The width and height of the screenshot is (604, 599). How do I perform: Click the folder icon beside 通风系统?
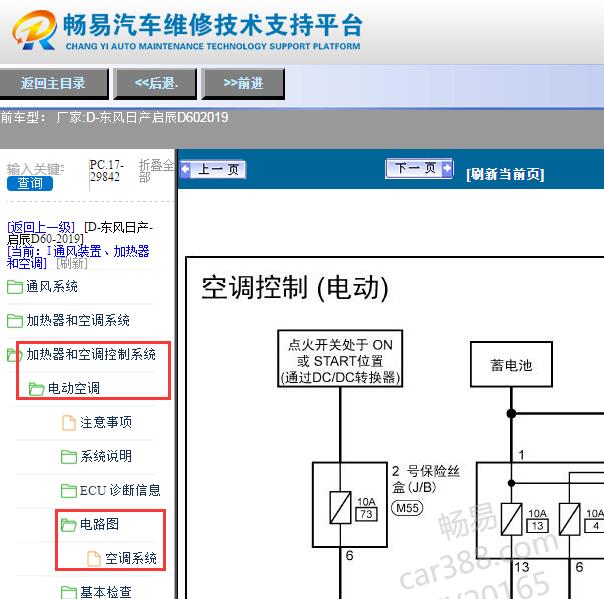click(15, 287)
